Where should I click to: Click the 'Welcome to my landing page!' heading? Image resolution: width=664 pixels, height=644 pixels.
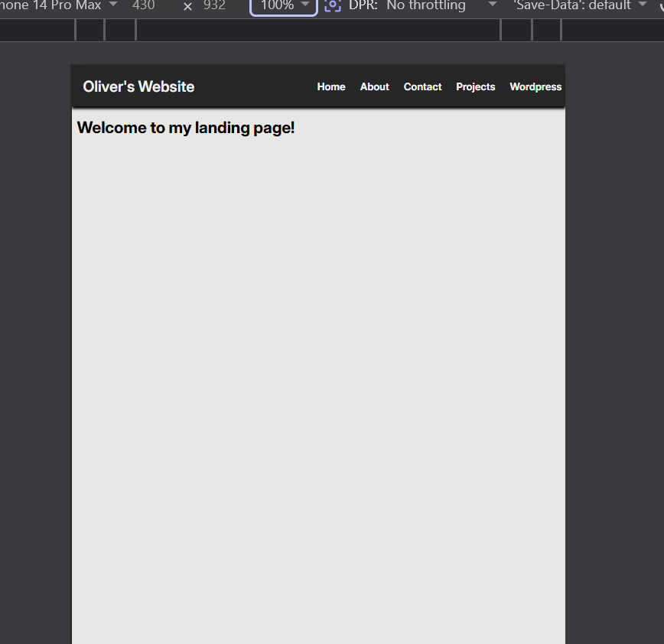186,128
